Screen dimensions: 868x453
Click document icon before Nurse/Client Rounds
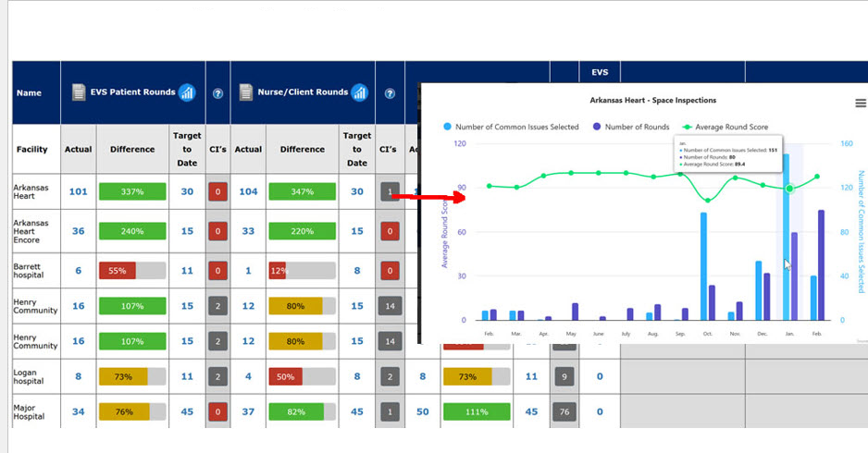(x=245, y=92)
